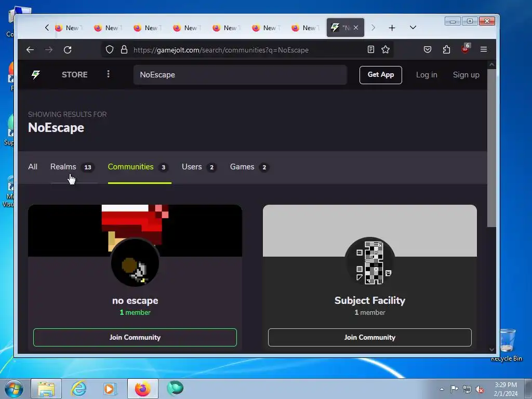The width and height of the screenshot is (532, 399).
Task: Click the Firefox taskbar icon
Action: pyautogui.click(x=143, y=389)
